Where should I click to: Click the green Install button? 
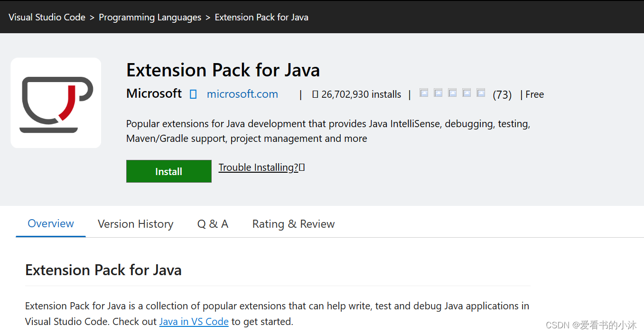(169, 171)
